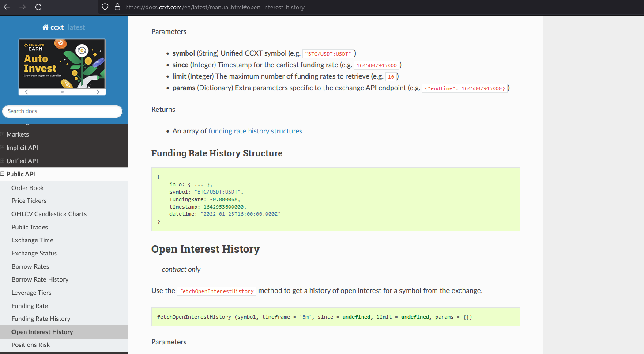The width and height of the screenshot is (644, 354).
Task: Expand the Implicit API section
Action: [x=3, y=147]
